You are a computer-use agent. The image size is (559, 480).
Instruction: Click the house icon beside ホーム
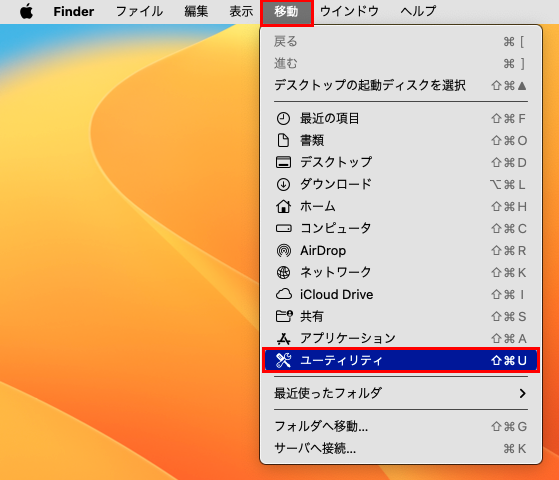(x=283, y=206)
